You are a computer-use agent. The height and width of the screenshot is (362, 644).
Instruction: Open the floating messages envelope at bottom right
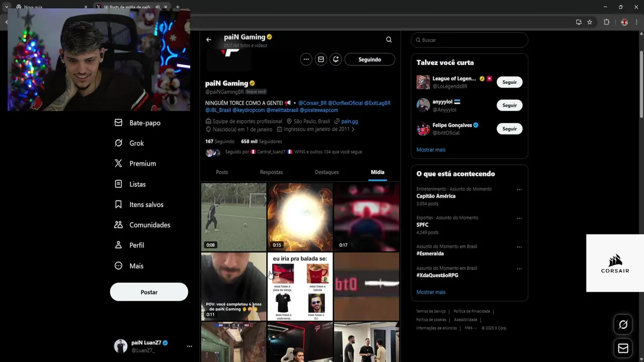pyautogui.click(x=623, y=348)
